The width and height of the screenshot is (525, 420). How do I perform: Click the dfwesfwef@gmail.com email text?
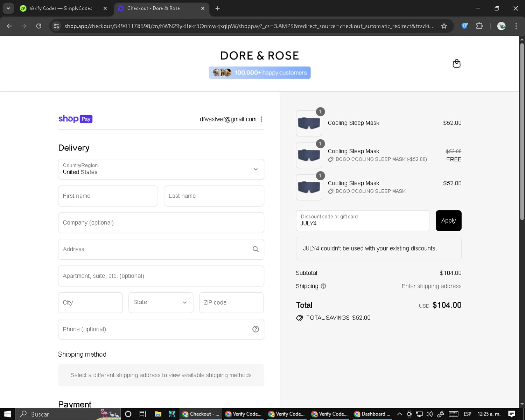pyautogui.click(x=228, y=119)
